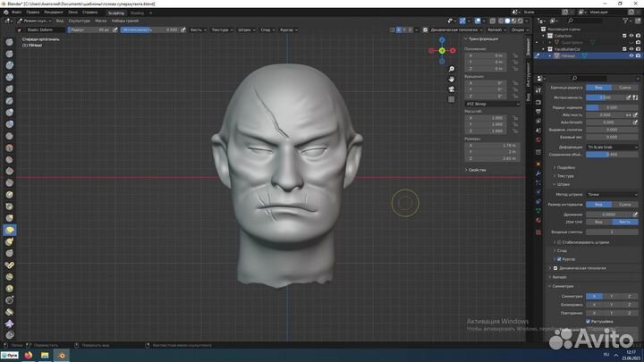Toggle camera view icon in viewport
The height and width of the screenshot is (362, 644).
pos(453,88)
